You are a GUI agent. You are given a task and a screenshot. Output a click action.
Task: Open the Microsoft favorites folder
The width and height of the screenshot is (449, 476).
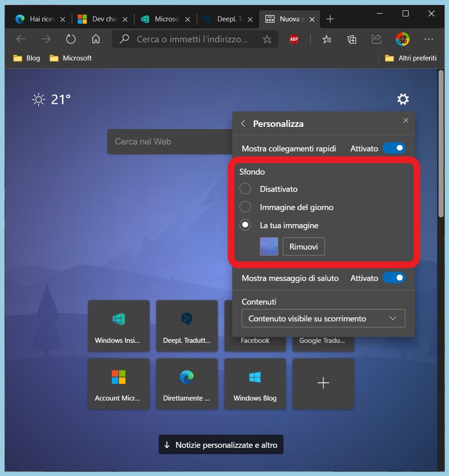pyautogui.click(x=70, y=58)
